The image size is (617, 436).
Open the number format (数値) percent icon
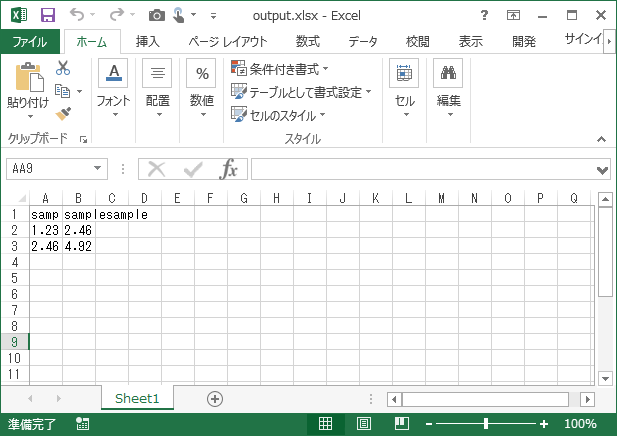coord(201,73)
